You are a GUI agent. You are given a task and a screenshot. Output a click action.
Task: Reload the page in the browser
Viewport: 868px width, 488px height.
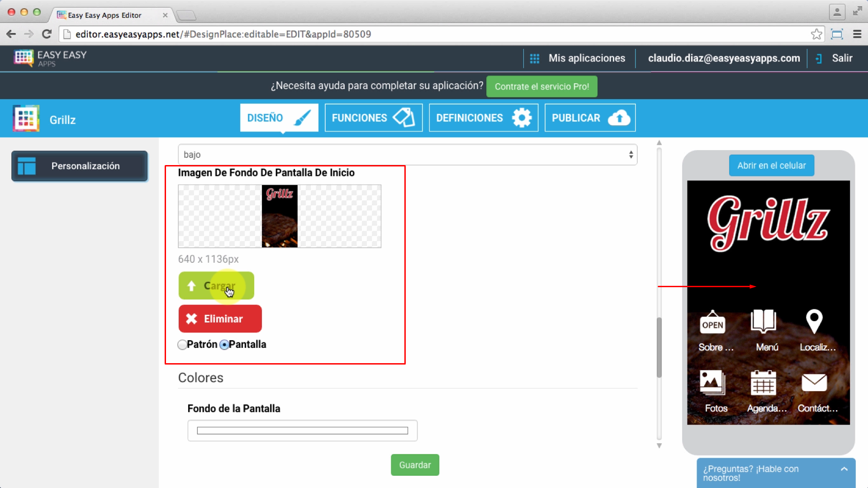[x=47, y=34]
